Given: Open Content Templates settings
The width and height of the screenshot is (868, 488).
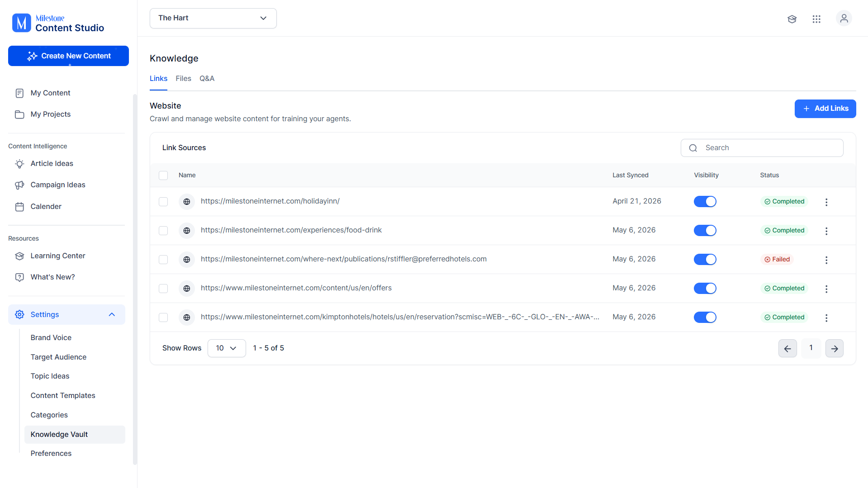Looking at the screenshot, I should click(63, 396).
